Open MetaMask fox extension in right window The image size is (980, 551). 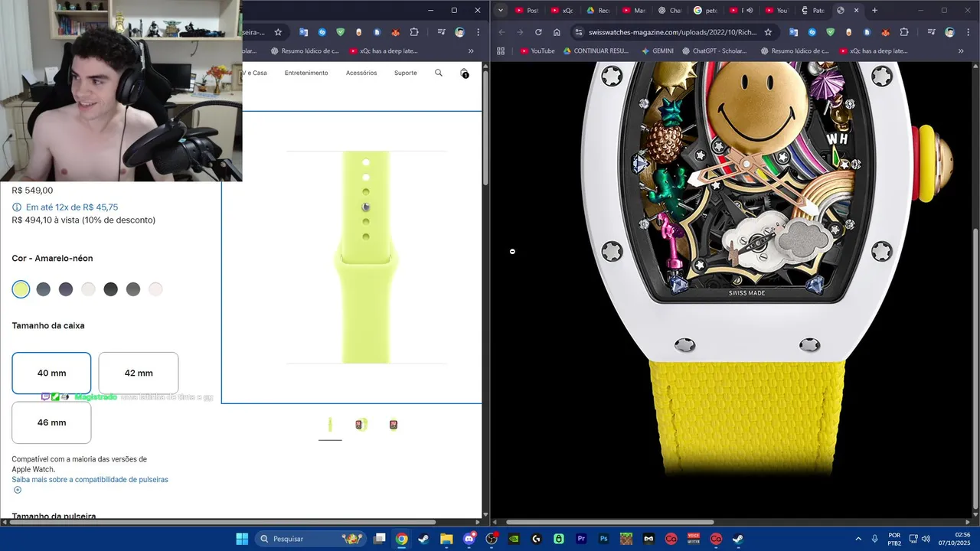(x=886, y=32)
